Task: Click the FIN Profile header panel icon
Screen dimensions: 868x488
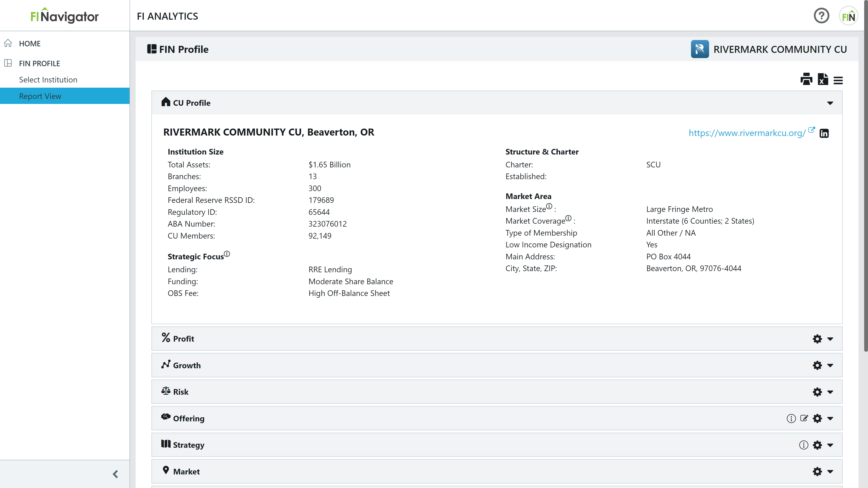Action: (152, 49)
